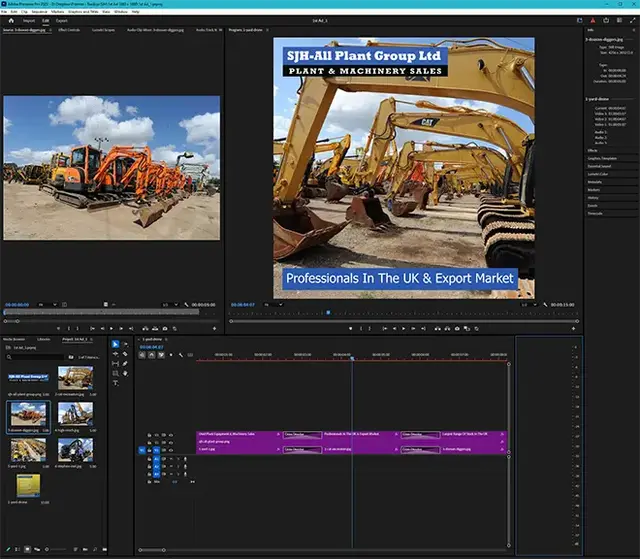Select the Razor tool
640x559 pixels.
125,354
